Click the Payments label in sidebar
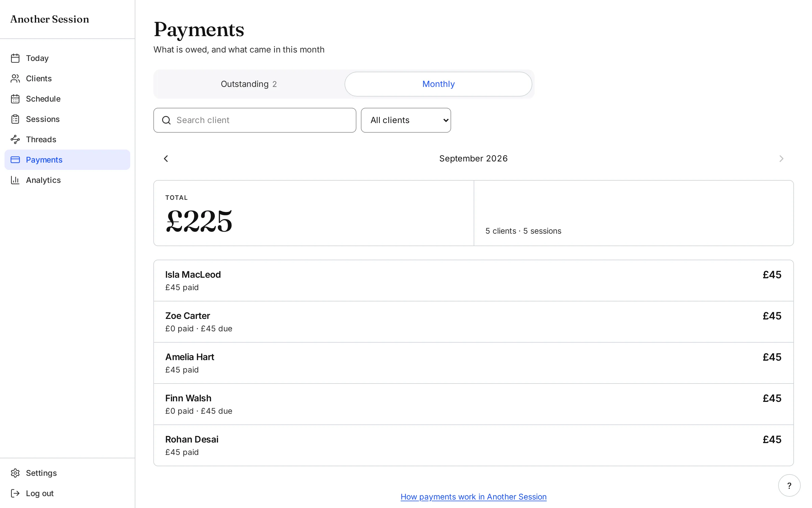The width and height of the screenshot is (812, 508). (x=44, y=160)
